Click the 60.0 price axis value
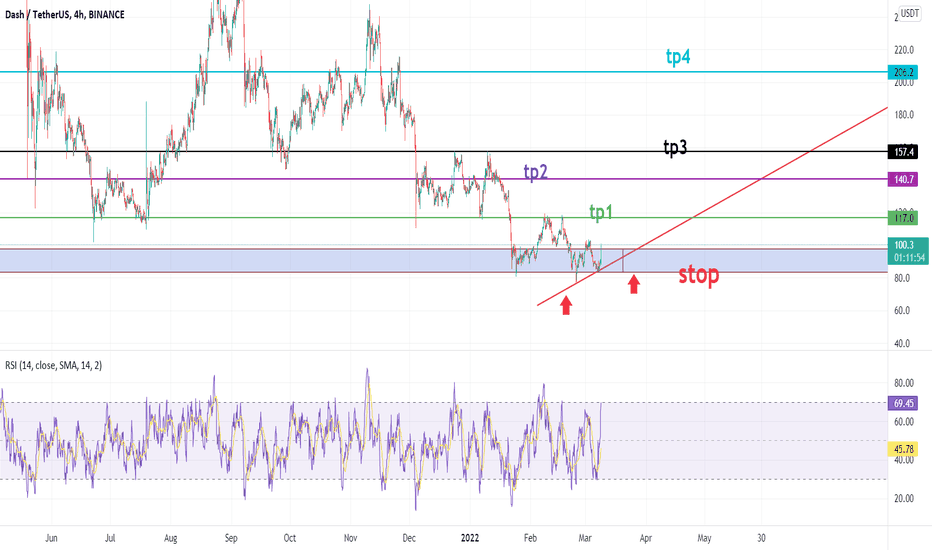Image resolution: width=932 pixels, height=550 pixels. [902, 310]
